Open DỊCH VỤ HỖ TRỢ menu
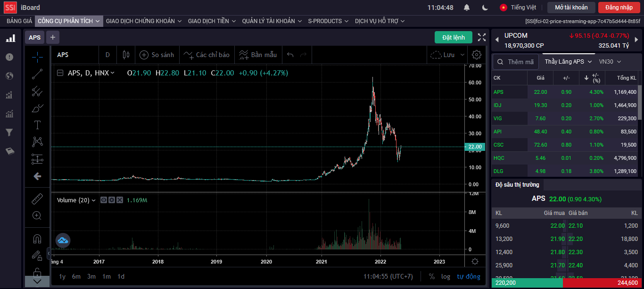Viewport: 644px width, 289px height. point(380,21)
